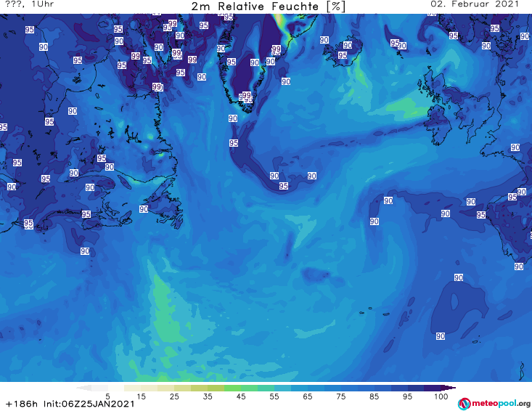This screenshot has height=411, width=532.
Task: Click the 'Init:06Z25JAN2021' run label
Action: point(89,404)
